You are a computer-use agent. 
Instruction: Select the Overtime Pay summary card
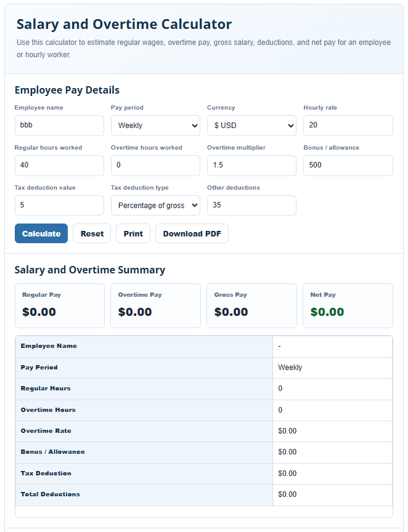(155, 305)
